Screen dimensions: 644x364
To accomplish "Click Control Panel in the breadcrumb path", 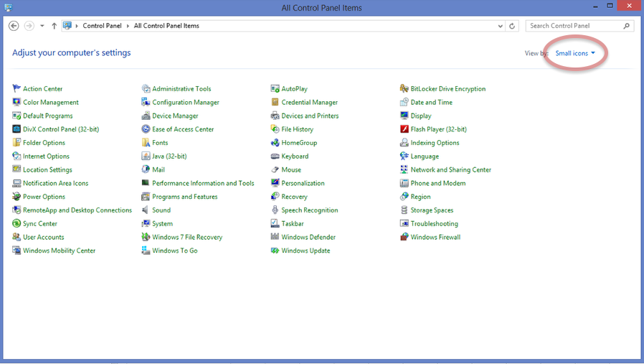I will [102, 26].
